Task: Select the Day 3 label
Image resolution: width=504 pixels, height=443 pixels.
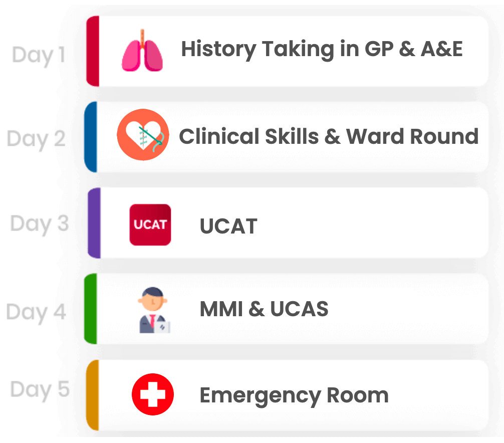Action: pos(39,224)
